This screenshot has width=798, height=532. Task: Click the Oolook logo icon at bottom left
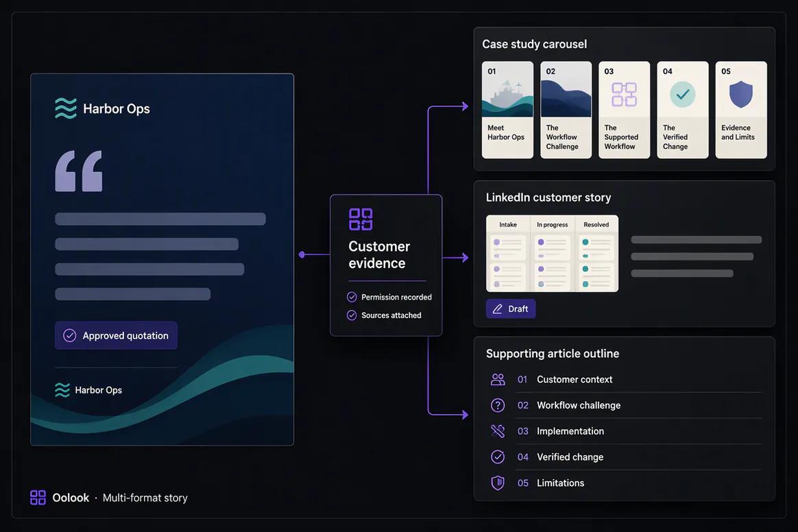[x=38, y=498]
